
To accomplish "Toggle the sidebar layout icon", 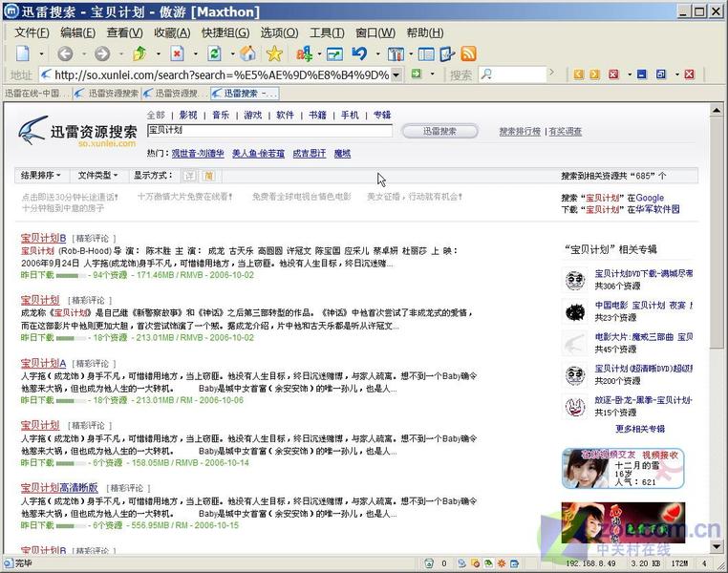I will tap(426, 54).
